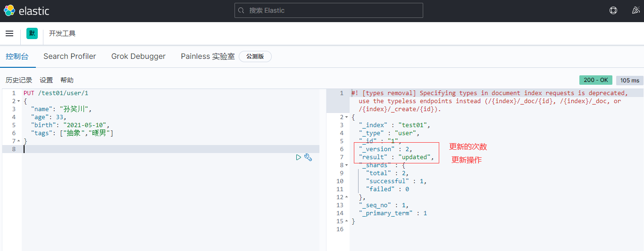This screenshot has height=251, width=644.
Task: Collapse the _shards fold at line 8
Action: (x=347, y=165)
